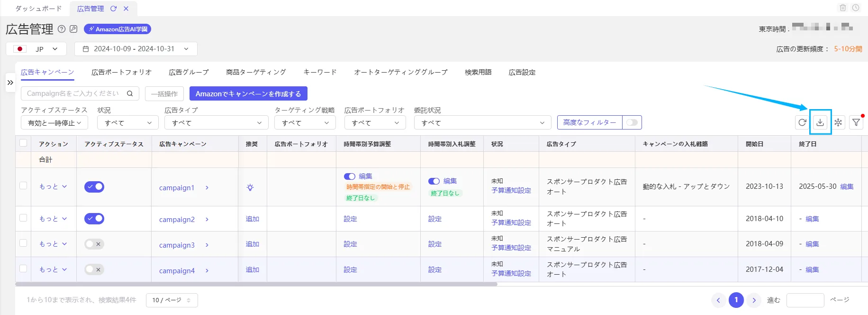Check the campaign2 row checkbox

23,218
